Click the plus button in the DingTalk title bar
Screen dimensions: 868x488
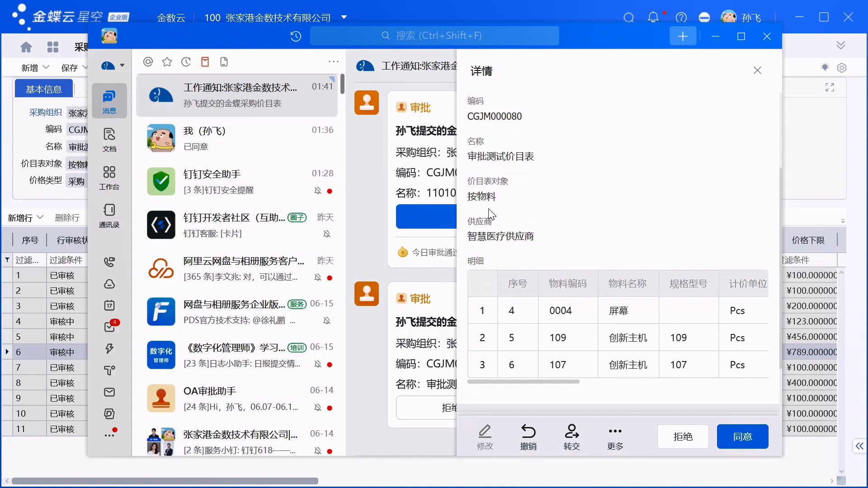click(x=683, y=36)
